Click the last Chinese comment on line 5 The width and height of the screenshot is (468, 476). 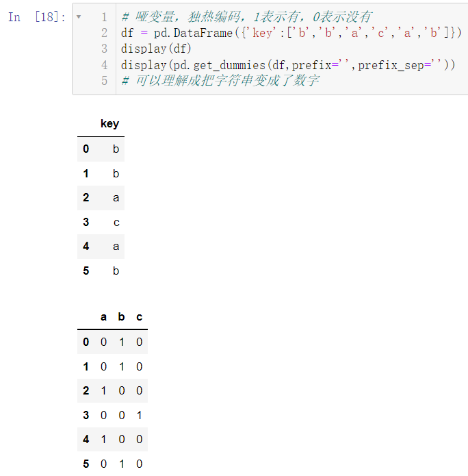click(220, 81)
